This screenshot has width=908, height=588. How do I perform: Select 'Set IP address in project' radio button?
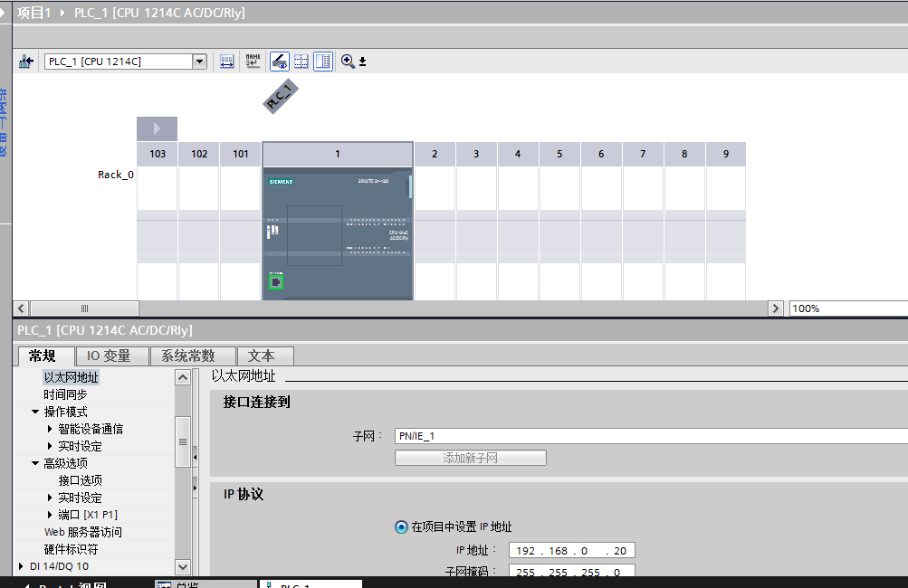[x=401, y=527]
